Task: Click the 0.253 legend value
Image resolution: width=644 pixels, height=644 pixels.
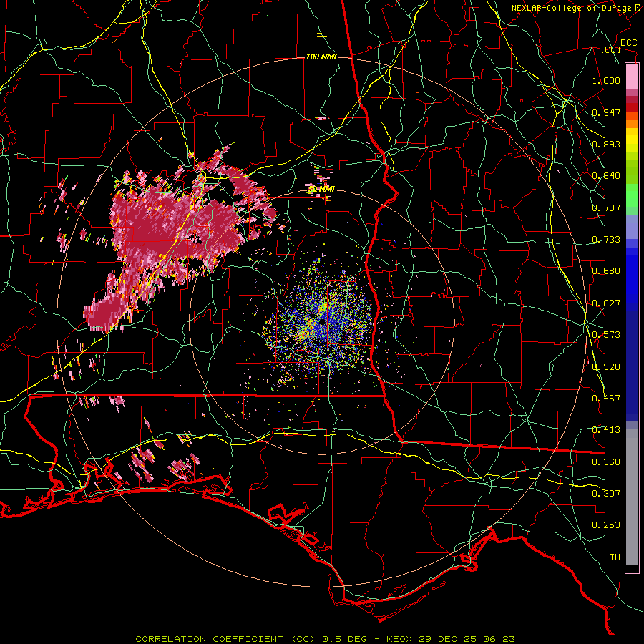Action: [606, 525]
